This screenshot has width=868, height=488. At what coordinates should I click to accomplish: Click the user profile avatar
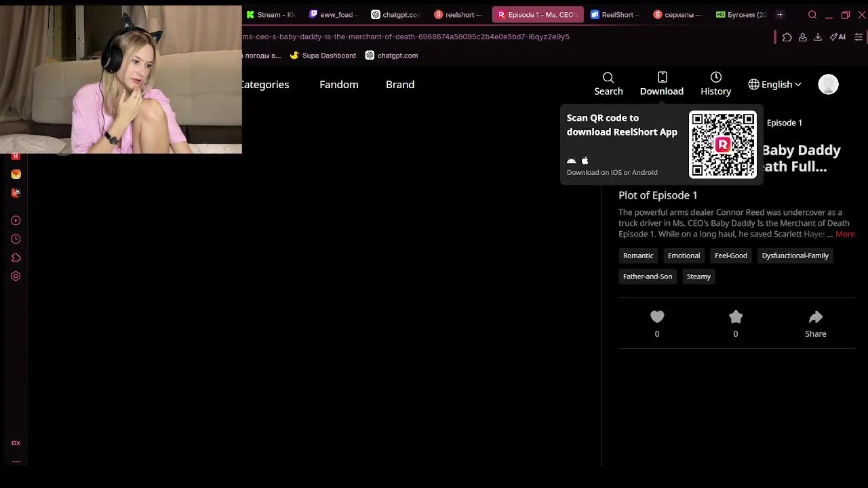(828, 84)
